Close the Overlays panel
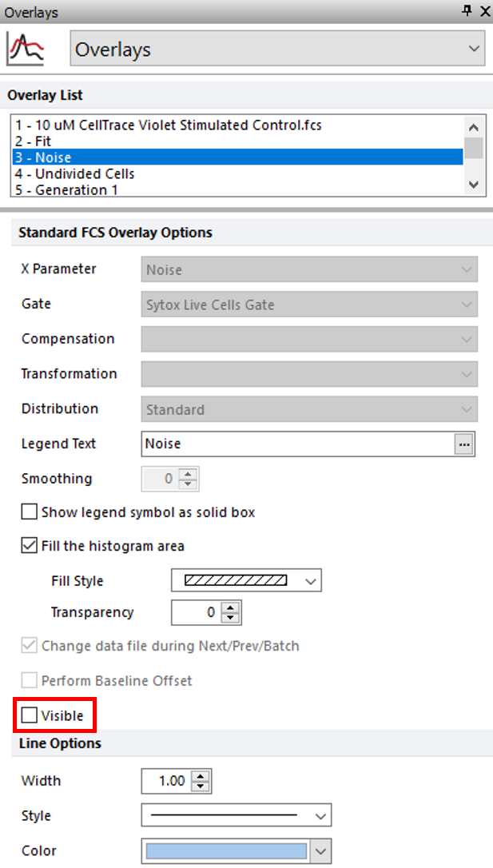Viewport: 493px width, 868px height. [x=484, y=11]
